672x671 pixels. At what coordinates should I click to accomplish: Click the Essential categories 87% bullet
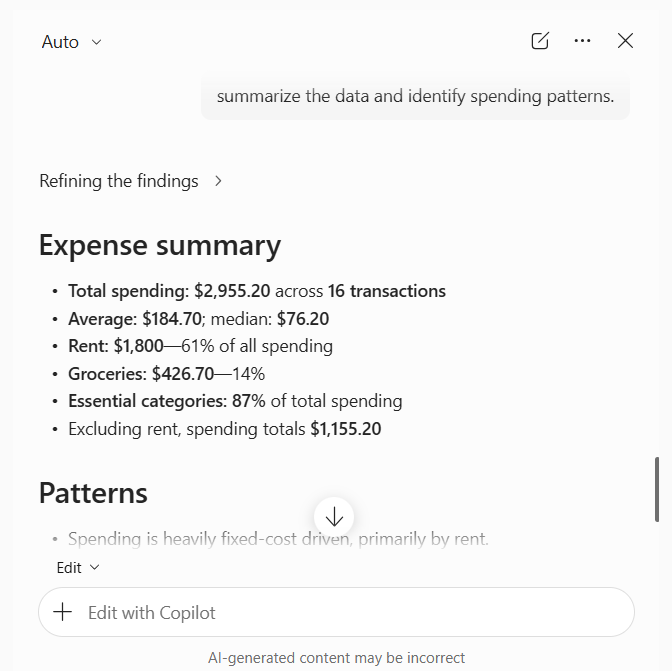(235, 401)
